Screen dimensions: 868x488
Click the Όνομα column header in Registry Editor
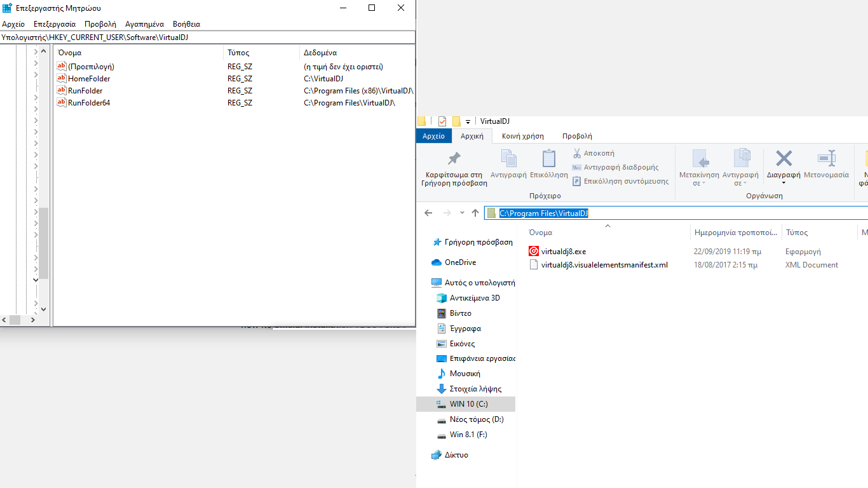[139, 53]
